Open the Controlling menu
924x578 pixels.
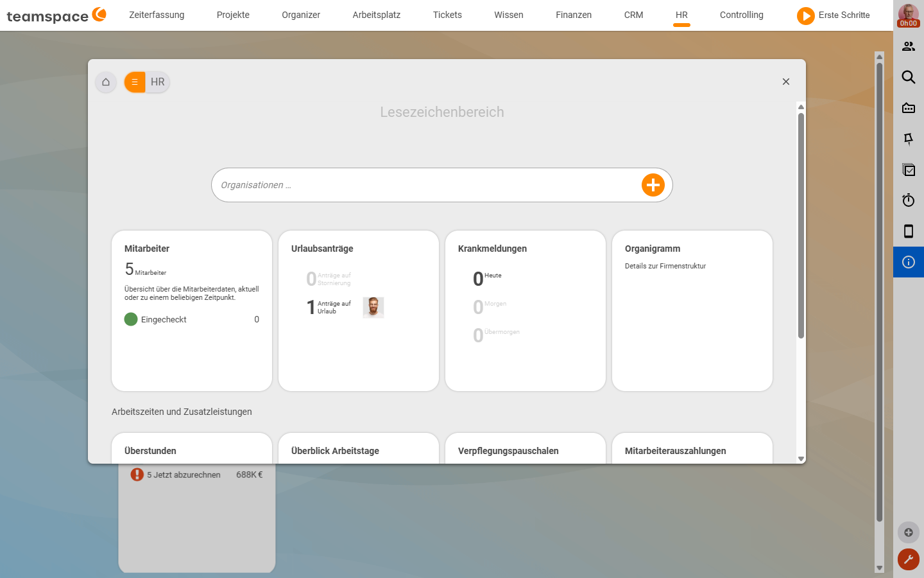(742, 15)
